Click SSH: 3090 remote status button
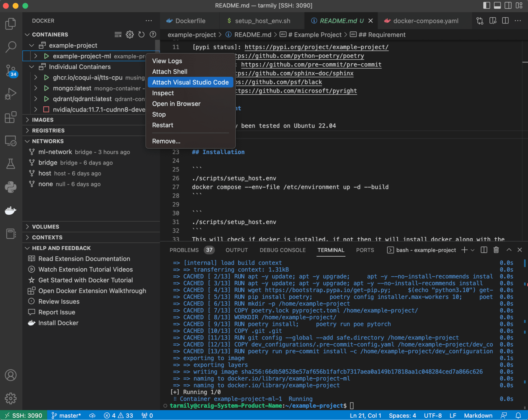Image resolution: width=528 pixels, height=420 pixels. 24,416
